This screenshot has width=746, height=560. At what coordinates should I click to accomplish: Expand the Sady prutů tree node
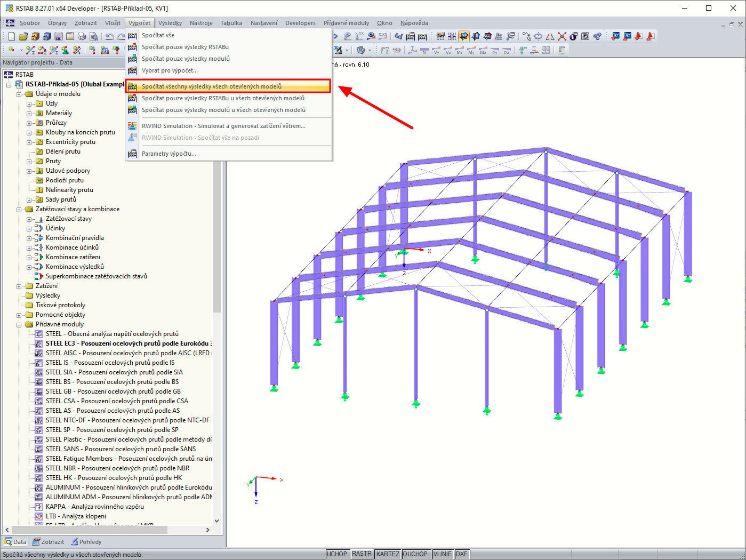pyautogui.click(x=29, y=199)
